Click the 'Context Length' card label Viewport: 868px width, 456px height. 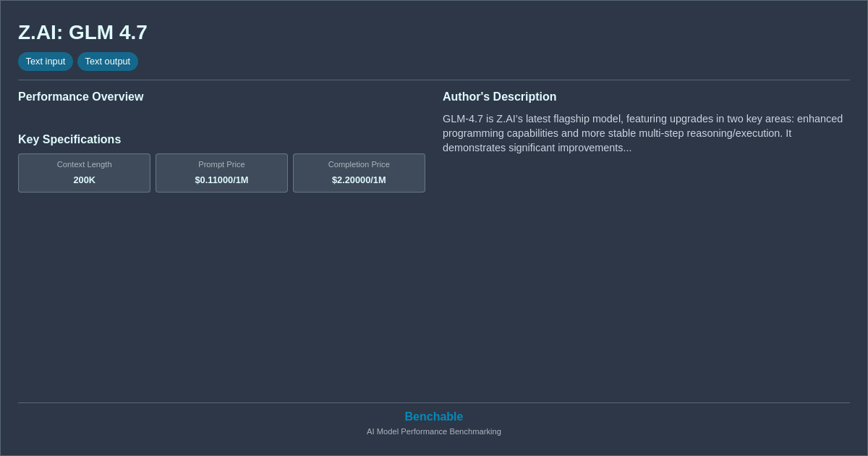(x=84, y=164)
